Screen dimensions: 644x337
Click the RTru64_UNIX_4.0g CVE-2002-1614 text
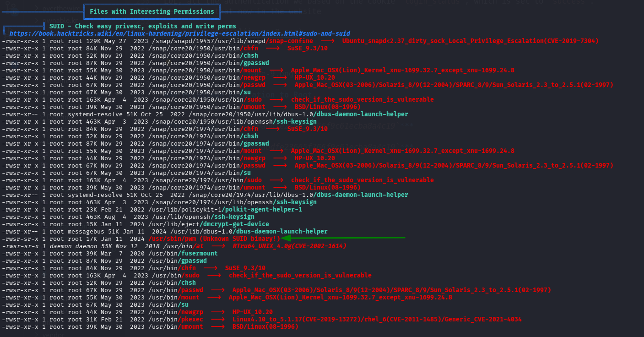289,246
